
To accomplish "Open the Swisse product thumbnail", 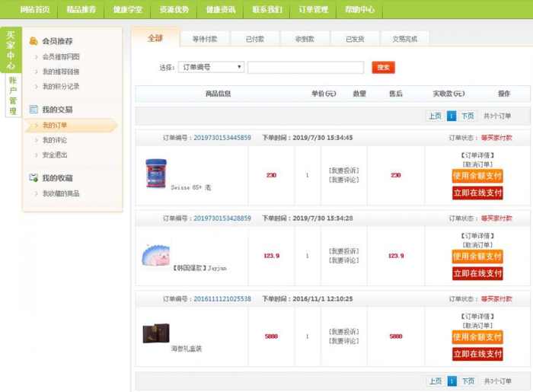I will 156,174.
